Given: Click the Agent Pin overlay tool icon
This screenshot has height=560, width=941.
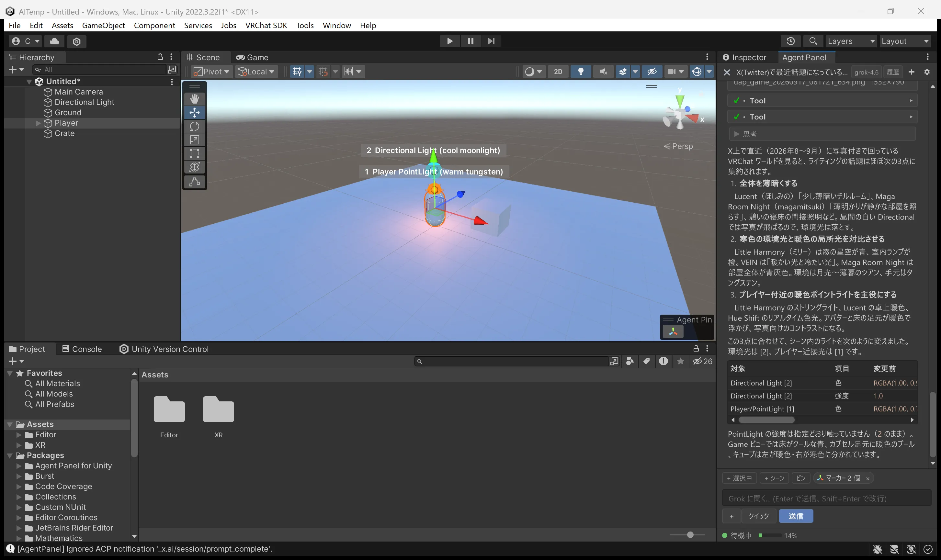Looking at the screenshot, I should point(673,332).
